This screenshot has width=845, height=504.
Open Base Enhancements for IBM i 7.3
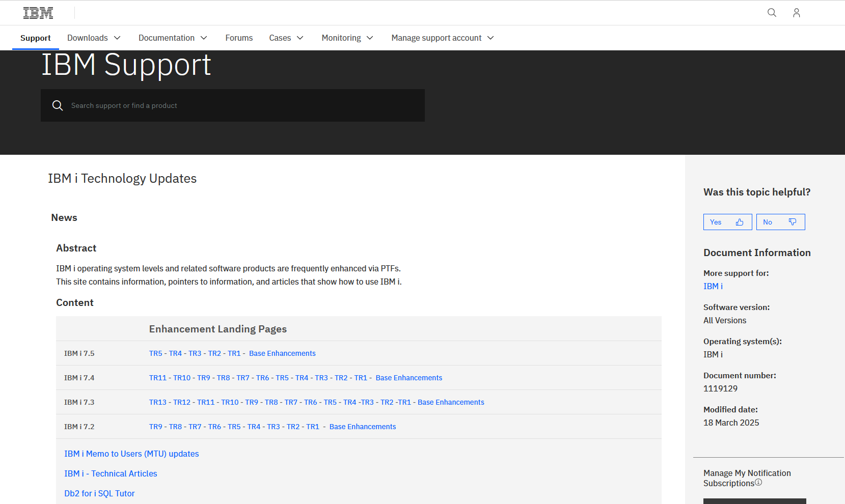coord(451,402)
